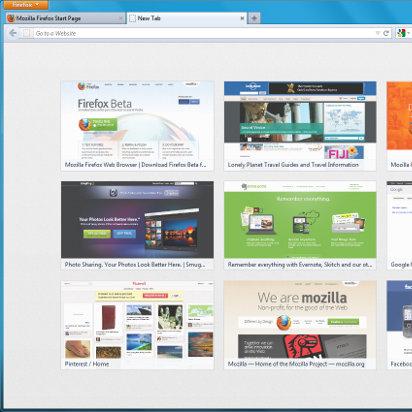Open the orange Firefox menu button
The height and width of the screenshot is (412, 412).
26,5
